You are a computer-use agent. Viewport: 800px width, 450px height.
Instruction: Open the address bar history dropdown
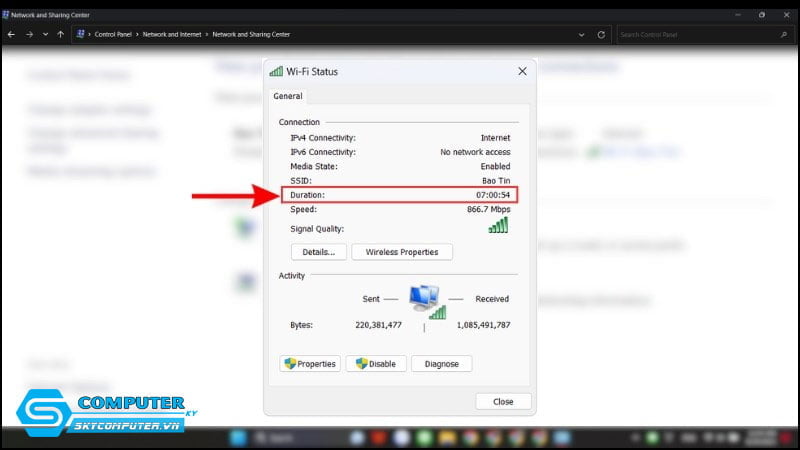coord(582,34)
